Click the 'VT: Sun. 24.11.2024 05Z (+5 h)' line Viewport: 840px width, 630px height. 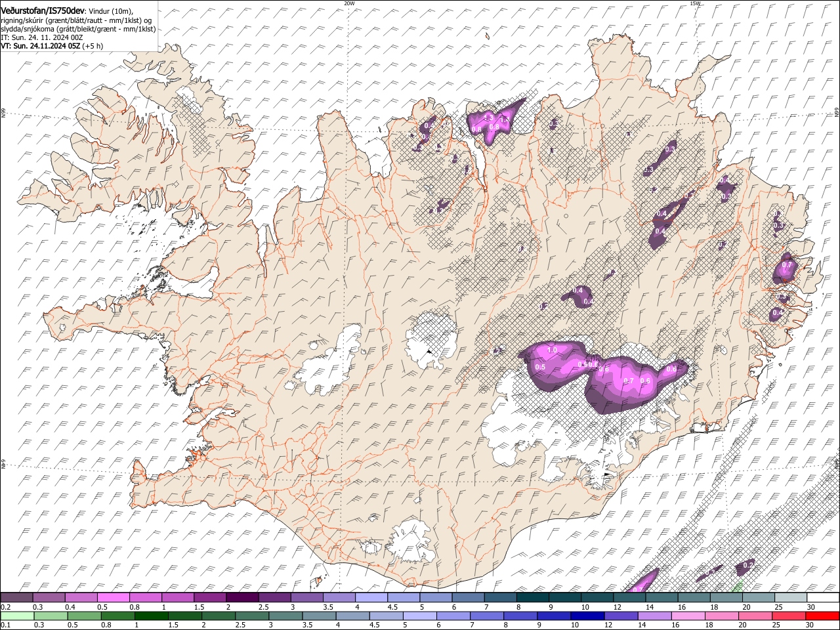(52, 47)
